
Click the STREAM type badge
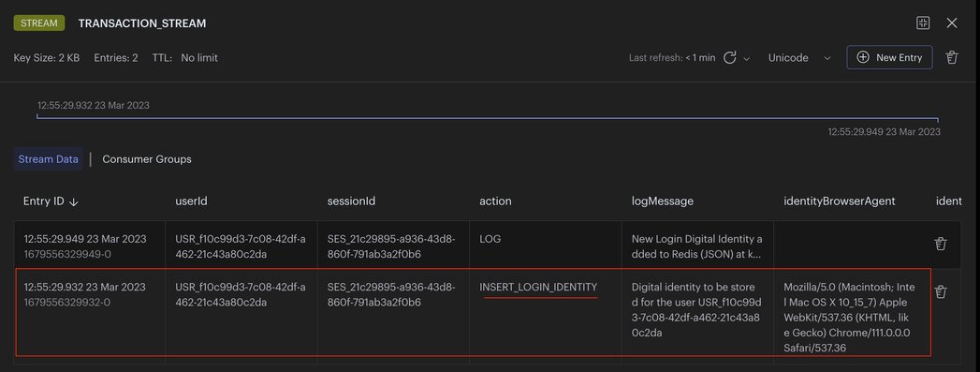(39, 23)
